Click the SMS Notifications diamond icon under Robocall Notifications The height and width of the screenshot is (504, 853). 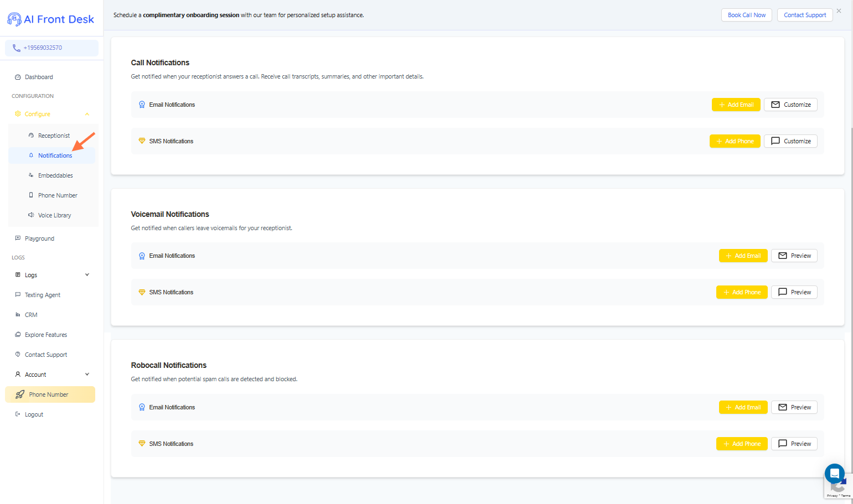point(142,444)
